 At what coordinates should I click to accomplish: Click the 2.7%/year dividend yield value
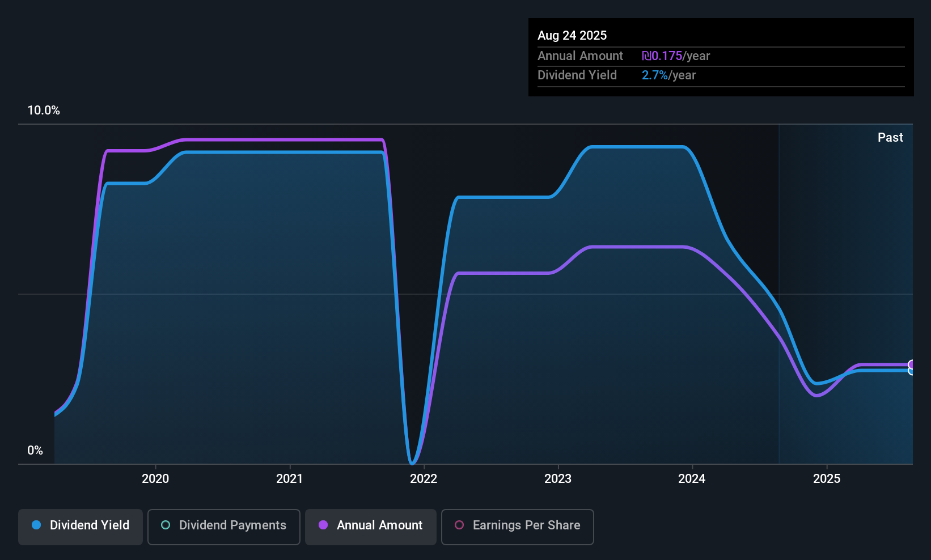(x=668, y=75)
